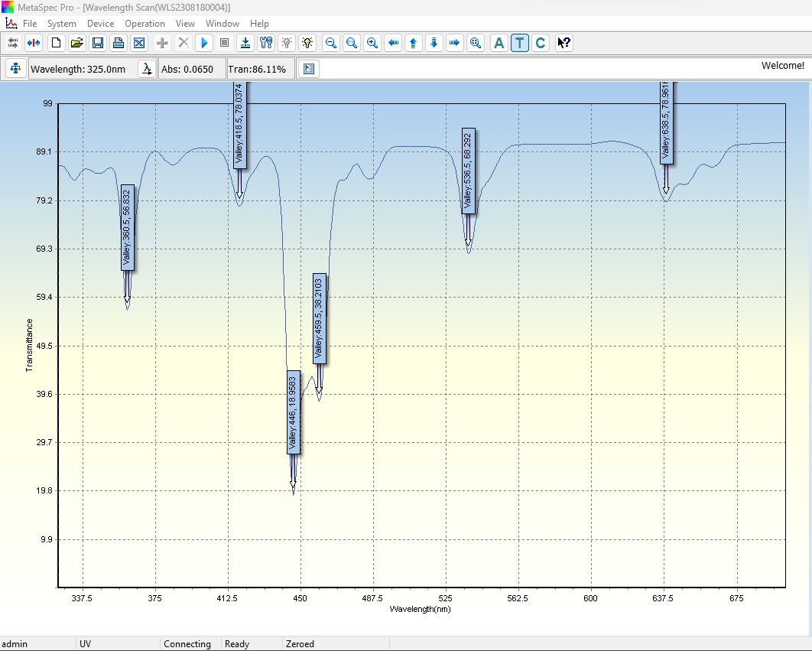The width and height of the screenshot is (812, 651).
Task: Select the Valley 446 peak label on the graph
Action: point(294,412)
